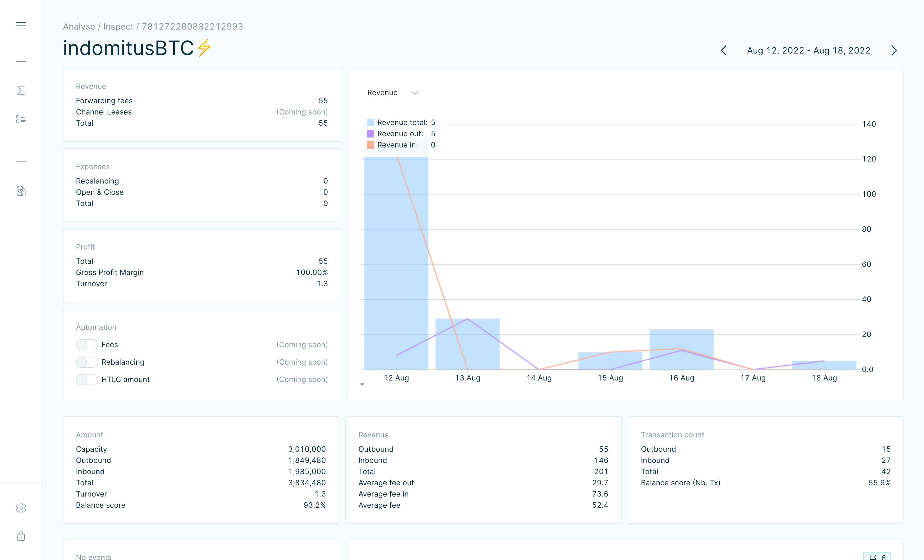Screen dimensions: 924x560
Task: Click the Revenue out legend swatch
Action: [x=370, y=134]
